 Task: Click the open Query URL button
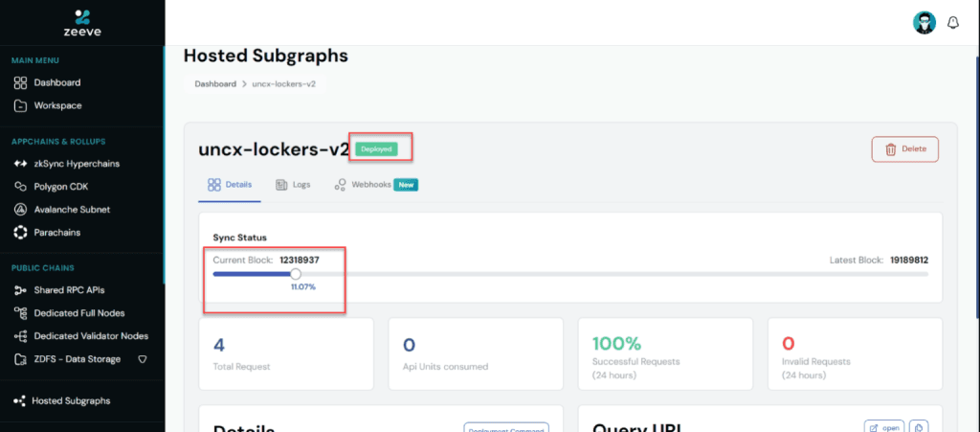(885, 427)
